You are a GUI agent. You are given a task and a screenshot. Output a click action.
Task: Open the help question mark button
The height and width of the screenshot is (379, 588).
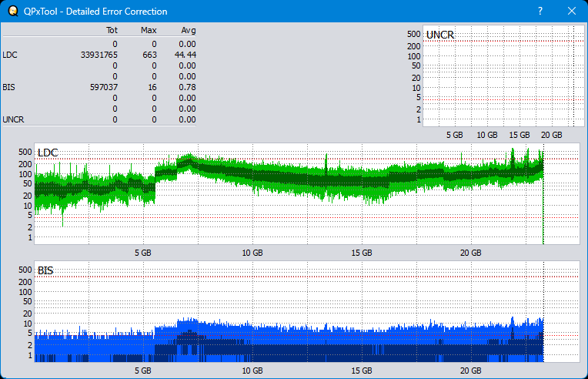(x=540, y=12)
